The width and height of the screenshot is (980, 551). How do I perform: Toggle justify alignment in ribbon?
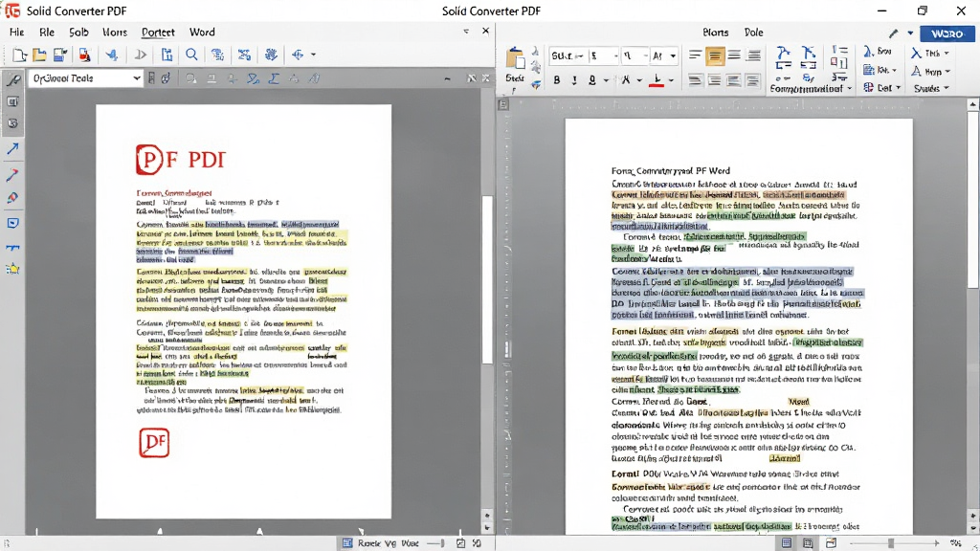[754, 56]
